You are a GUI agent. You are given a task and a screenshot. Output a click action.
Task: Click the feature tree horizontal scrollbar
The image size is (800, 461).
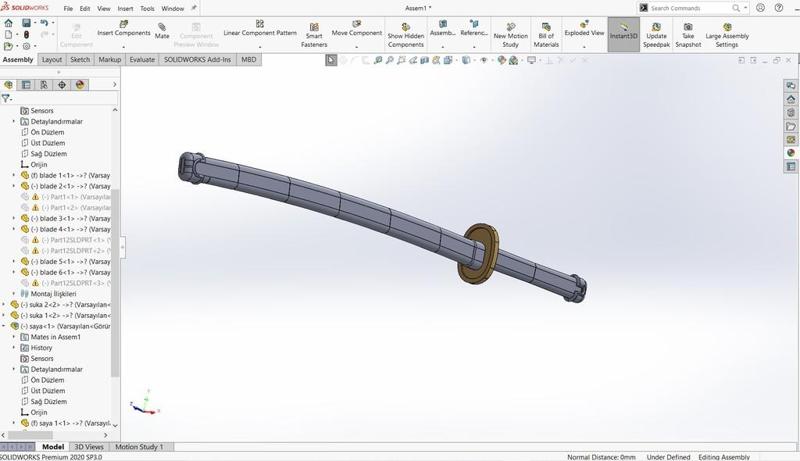tap(30, 435)
